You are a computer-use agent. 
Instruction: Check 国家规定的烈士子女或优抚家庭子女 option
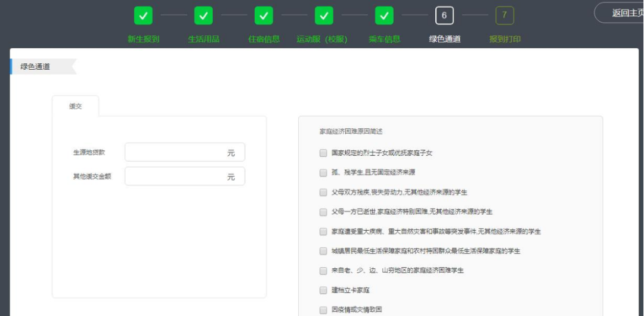tap(323, 153)
